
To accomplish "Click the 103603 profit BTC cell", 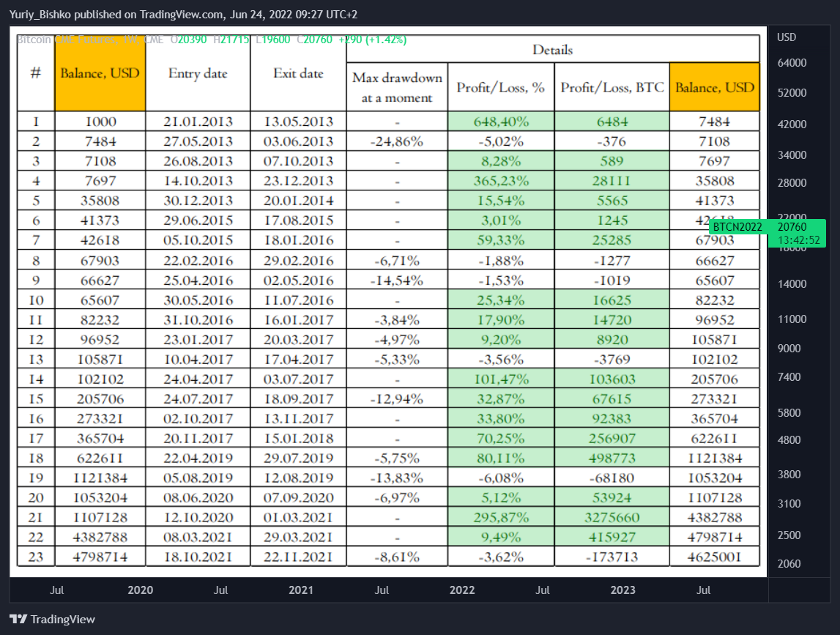I will (x=612, y=379).
